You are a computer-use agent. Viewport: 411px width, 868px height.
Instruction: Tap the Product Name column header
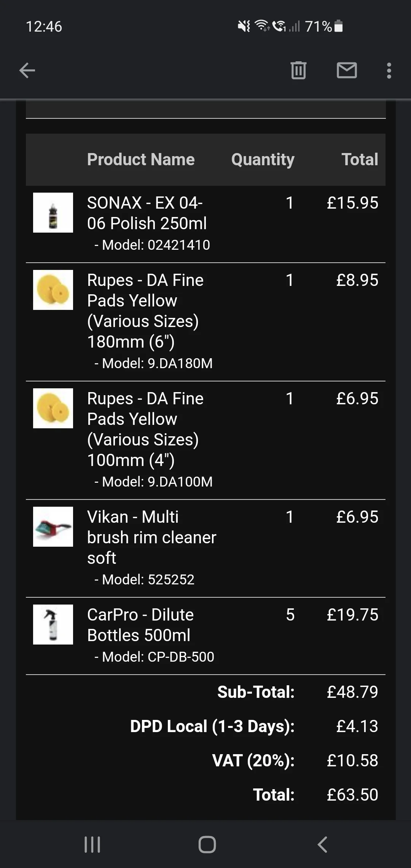coord(141,159)
